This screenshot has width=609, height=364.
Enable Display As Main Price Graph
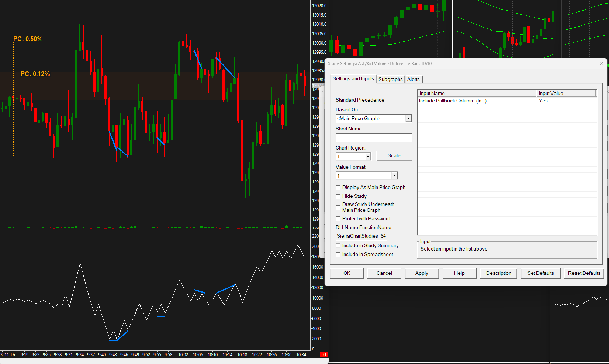click(338, 187)
